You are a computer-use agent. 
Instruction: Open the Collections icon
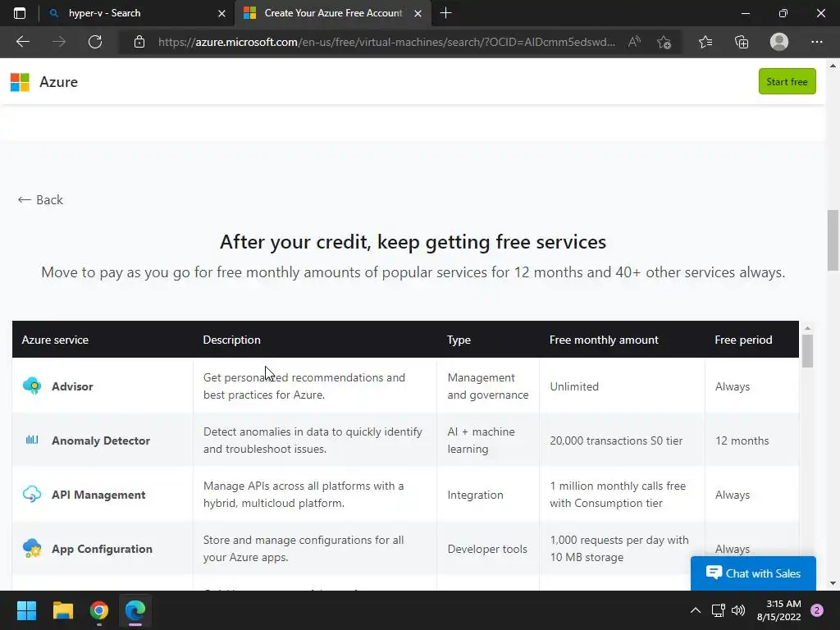(x=742, y=42)
